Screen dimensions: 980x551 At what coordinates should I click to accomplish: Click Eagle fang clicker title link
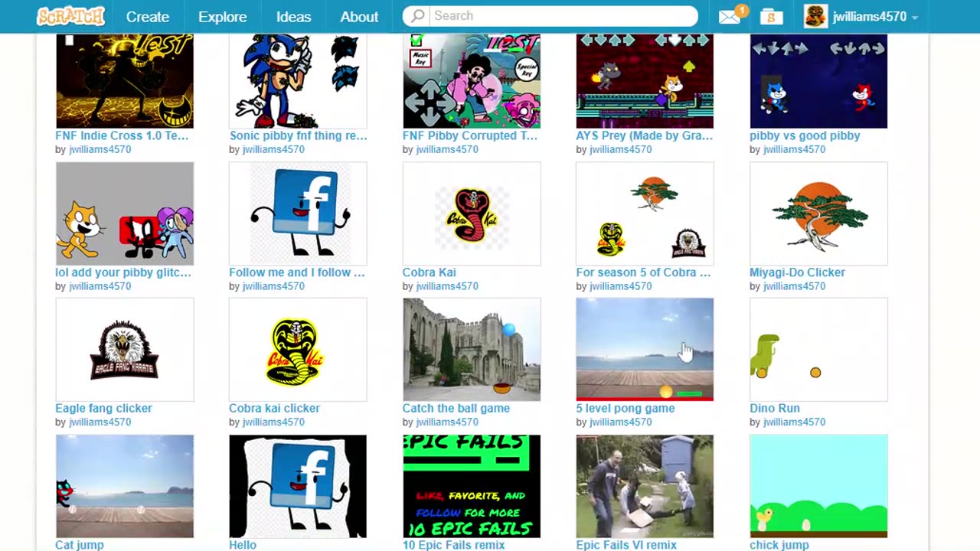(x=103, y=409)
